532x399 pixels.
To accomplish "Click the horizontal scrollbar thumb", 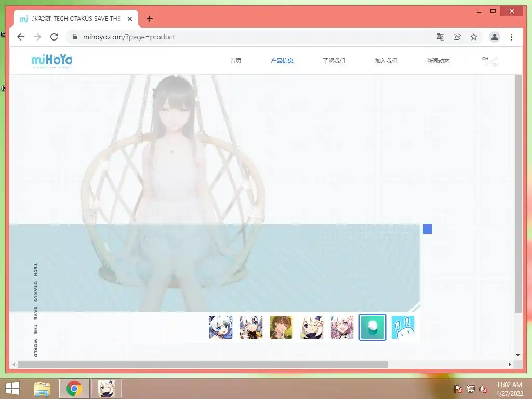I will (203, 364).
